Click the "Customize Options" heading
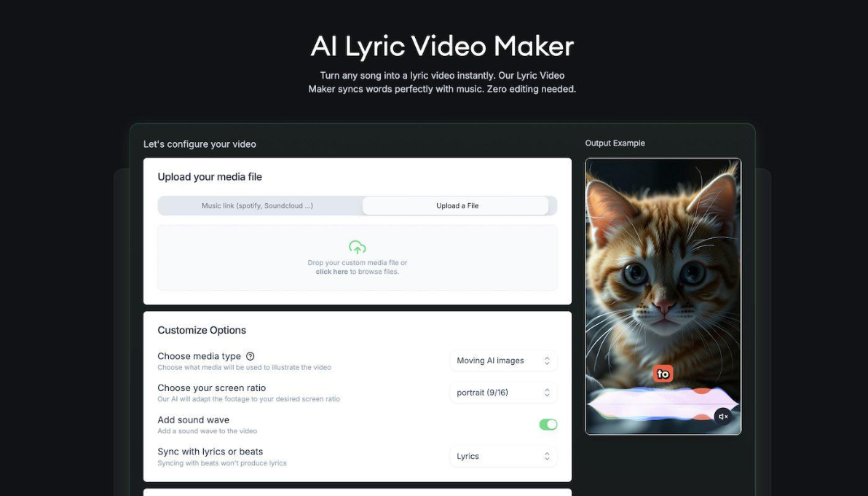The width and height of the screenshot is (868, 496). [x=202, y=330]
